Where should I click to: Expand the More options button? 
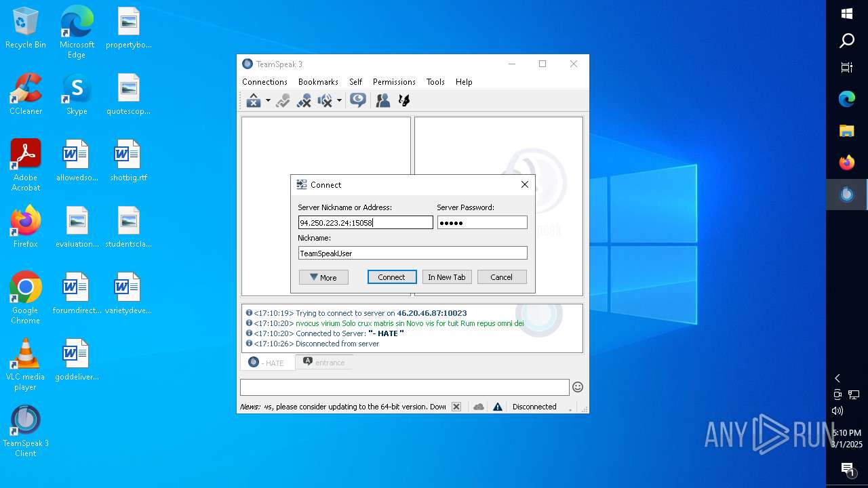323,277
